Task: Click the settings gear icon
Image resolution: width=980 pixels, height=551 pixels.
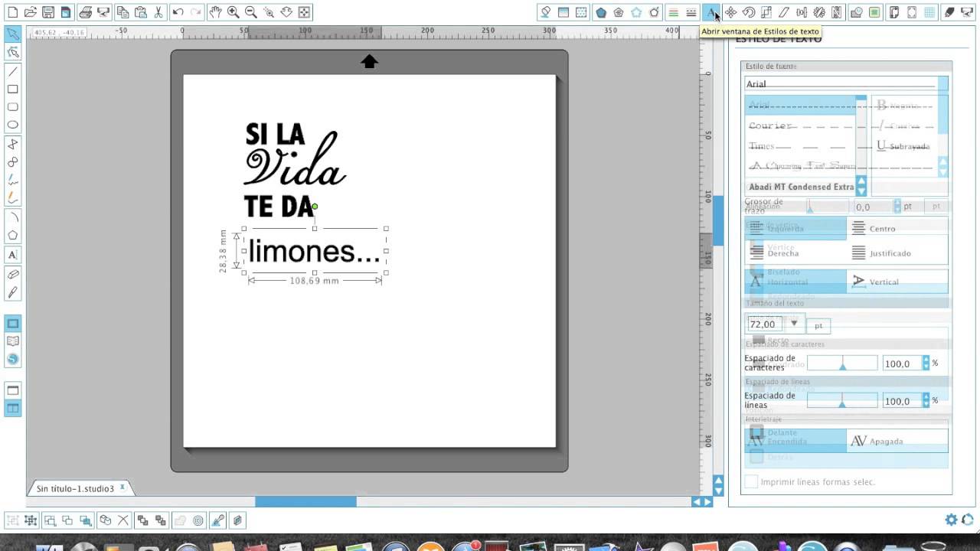Action: point(951,520)
